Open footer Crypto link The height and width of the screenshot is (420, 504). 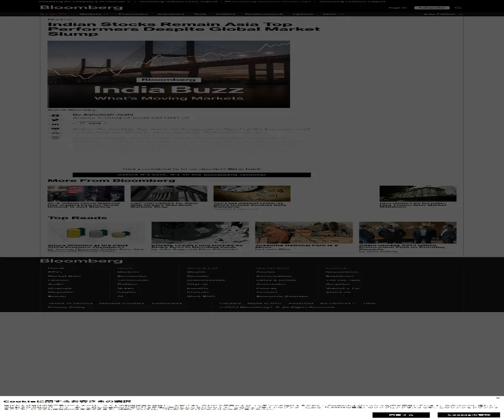[x=126, y=292]
